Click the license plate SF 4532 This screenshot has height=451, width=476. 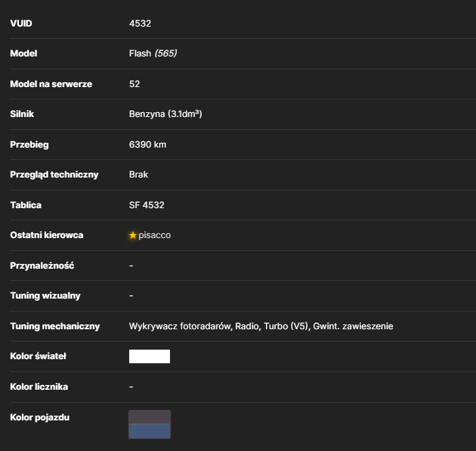pos(147,205)
